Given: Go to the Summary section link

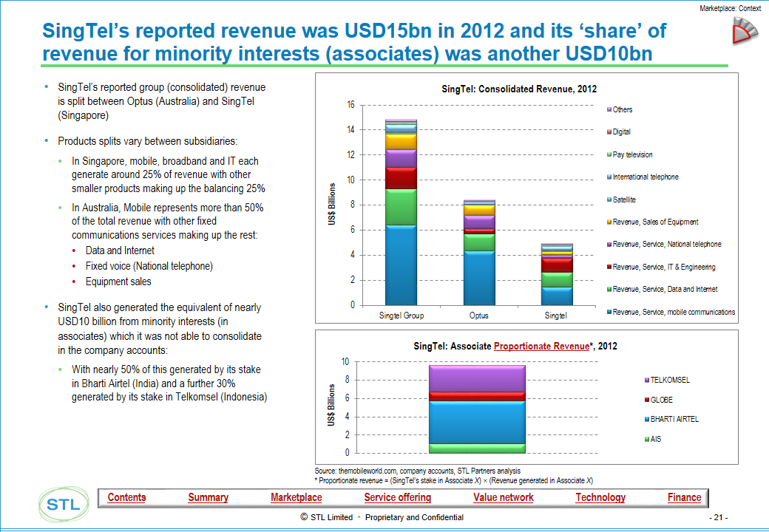Looking at the screenshot, I should tap(208, 497).
